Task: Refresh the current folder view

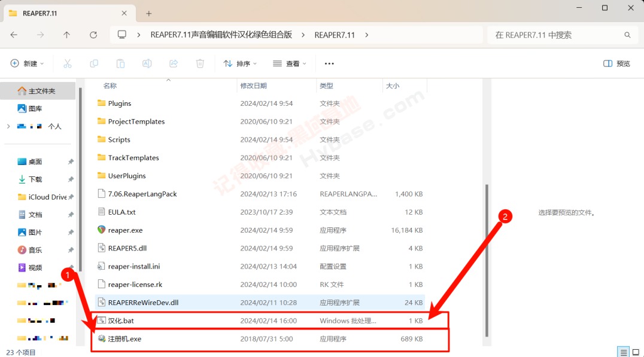Action: tap(93, 35)
